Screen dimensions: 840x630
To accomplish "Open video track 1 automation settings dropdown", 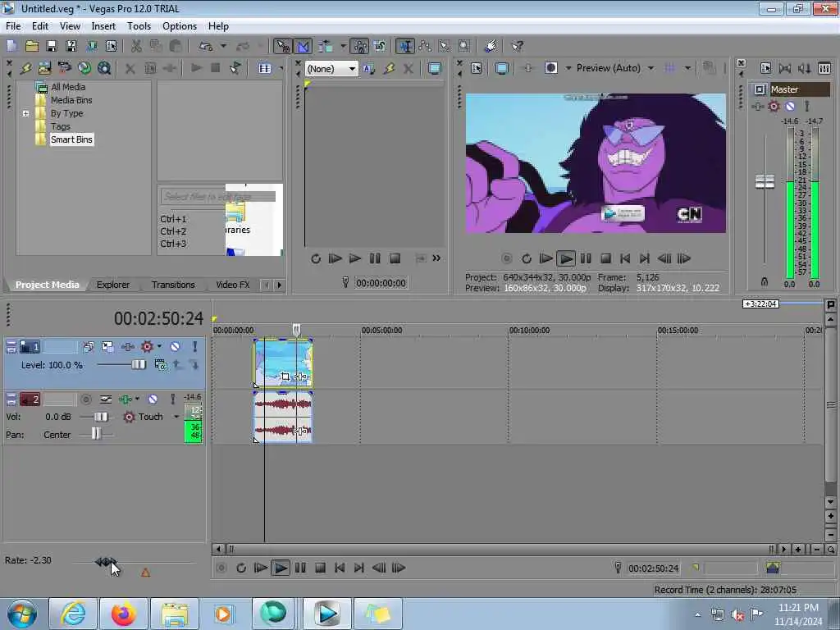I will click(x=159, y=346).
